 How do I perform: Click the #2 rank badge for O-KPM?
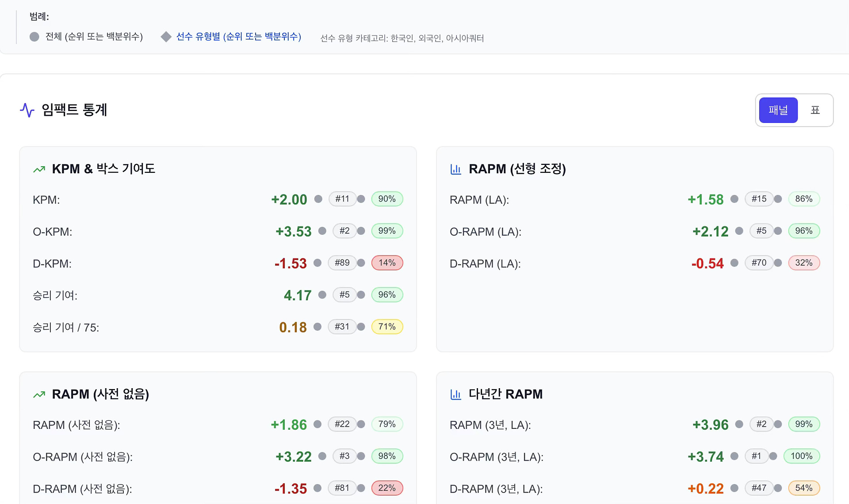[344, 231]
